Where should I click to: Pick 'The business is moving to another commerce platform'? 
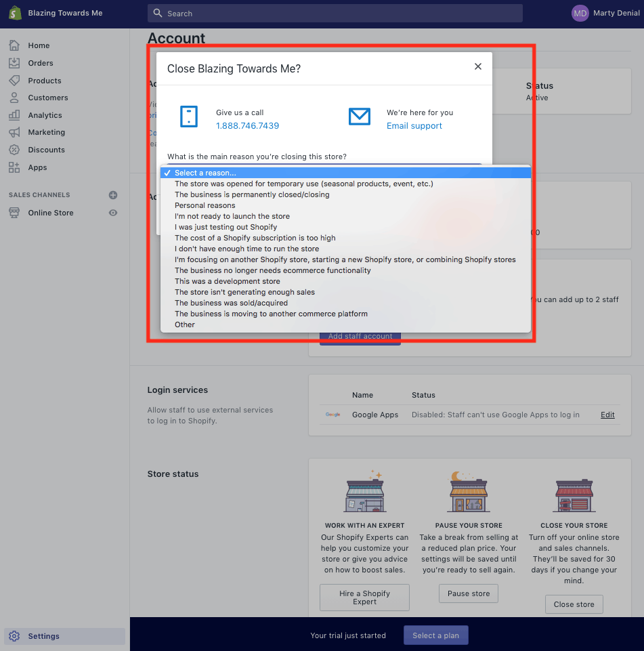coord(345,314)
